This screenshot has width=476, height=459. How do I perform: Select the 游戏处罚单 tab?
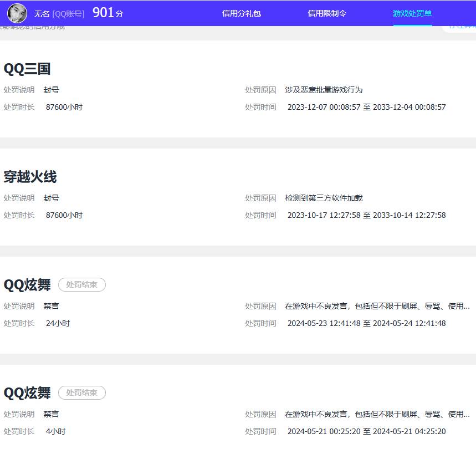[412, 13]
